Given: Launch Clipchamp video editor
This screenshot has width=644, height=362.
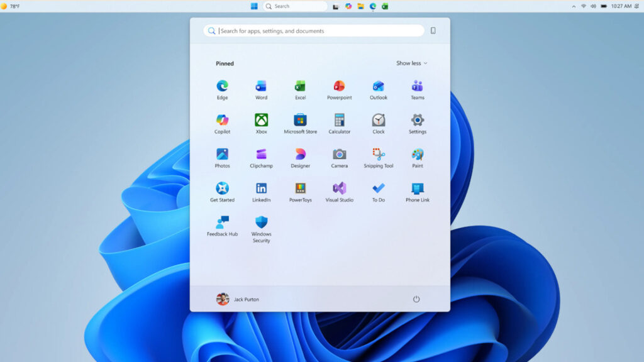Looking at the screenshot, I should tap(261, 158).
